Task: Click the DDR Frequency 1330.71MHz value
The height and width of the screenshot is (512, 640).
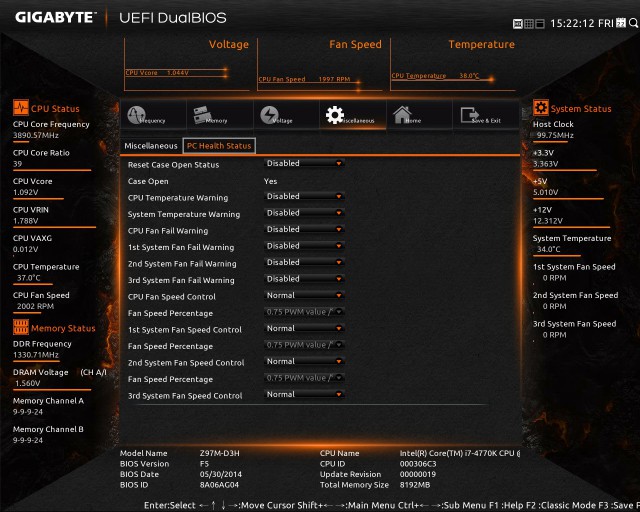Action: pyautogui.click(x=36, y=355)
